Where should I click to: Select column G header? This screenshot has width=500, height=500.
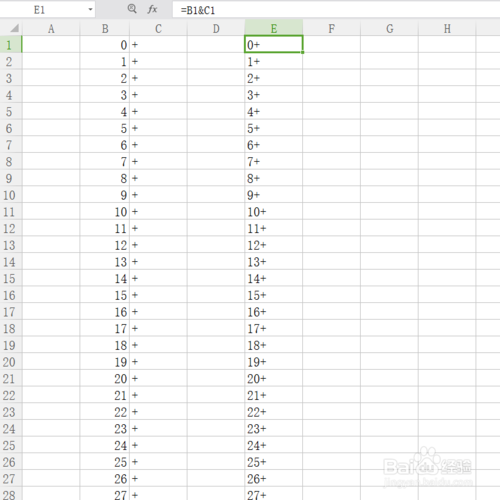tap(389, 29)
